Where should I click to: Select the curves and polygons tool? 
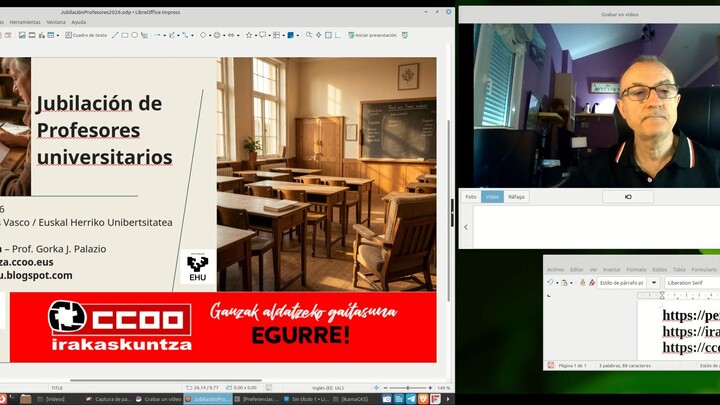tap(172, 35)
